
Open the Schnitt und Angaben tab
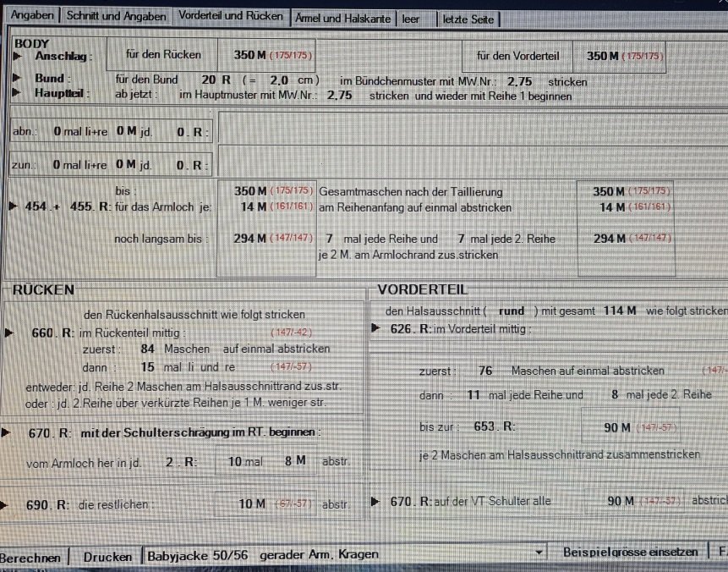click(x=116, y=16)
